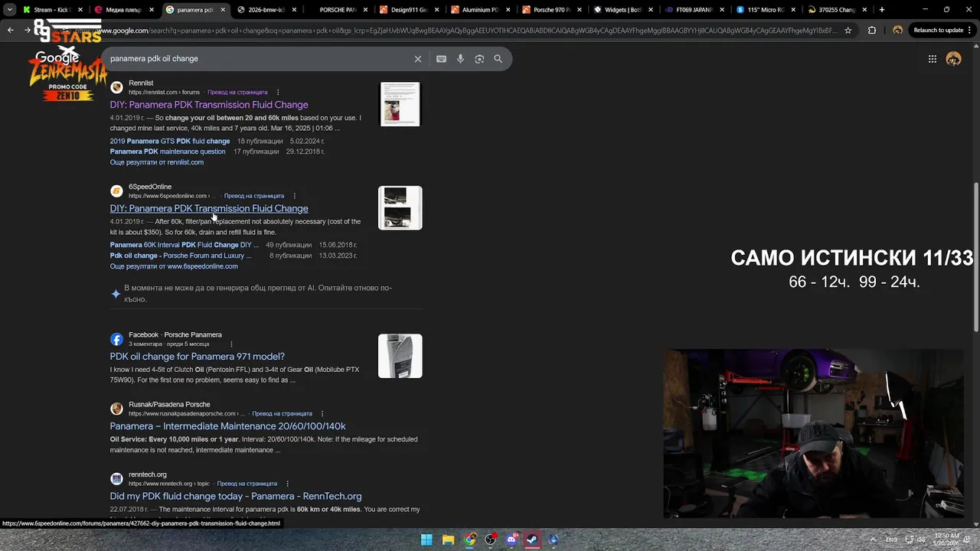Open Panamera 60K Interval PDK Fluid Change DIY link
Screen dimensions: 980x551
[x=185, y=245]
